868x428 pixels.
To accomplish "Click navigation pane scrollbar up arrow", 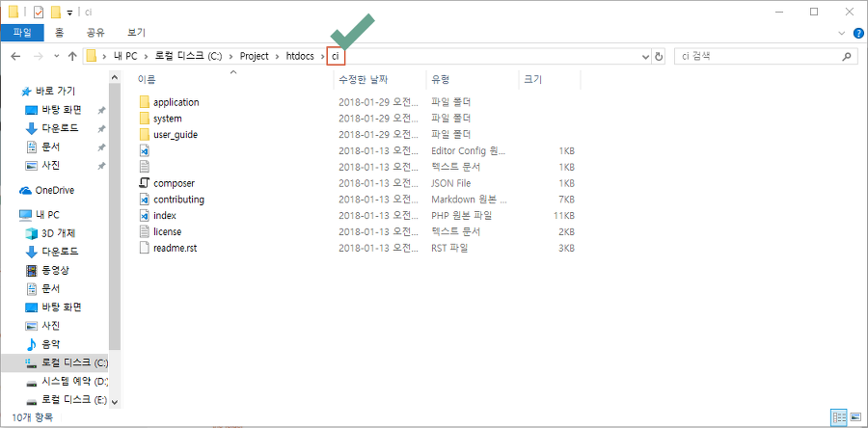I will 115,77.
